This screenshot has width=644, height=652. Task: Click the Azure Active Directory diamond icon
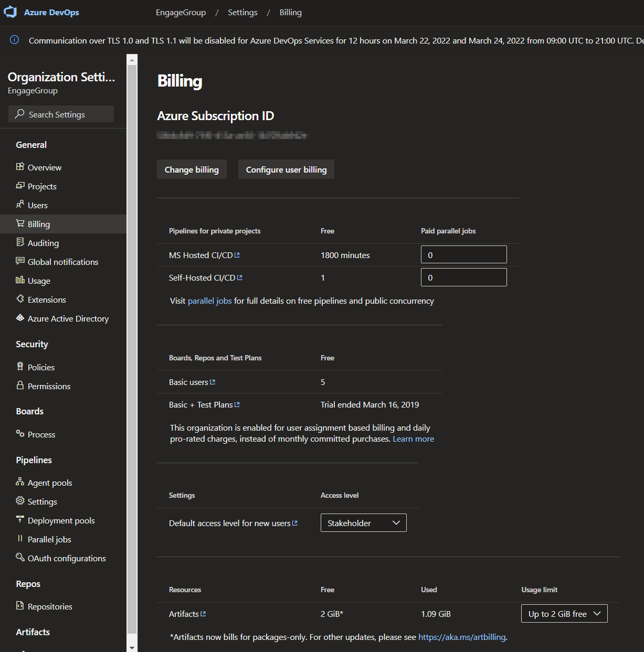pos(20,318)
